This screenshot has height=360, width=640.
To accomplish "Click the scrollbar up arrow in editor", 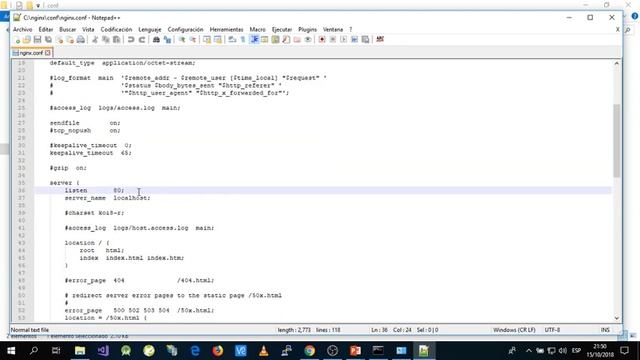I will click(x=616, y=63).
